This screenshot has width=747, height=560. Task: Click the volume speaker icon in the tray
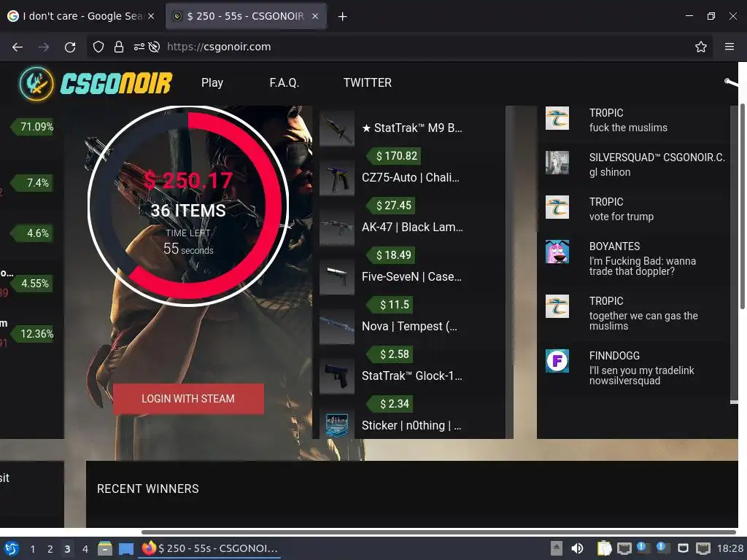577,548
